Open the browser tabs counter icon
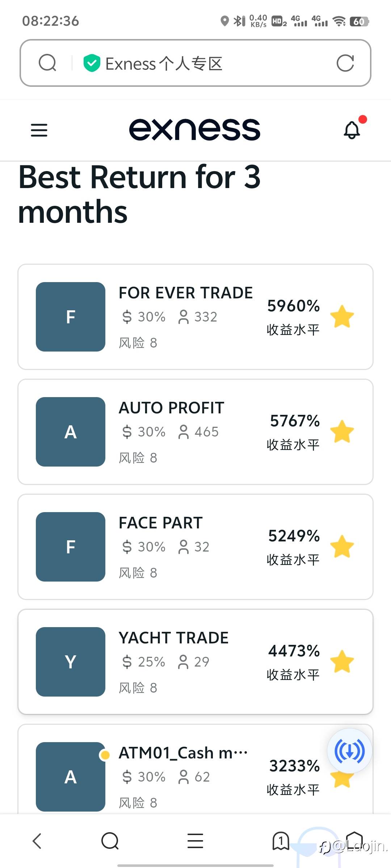 coord(281,841)
